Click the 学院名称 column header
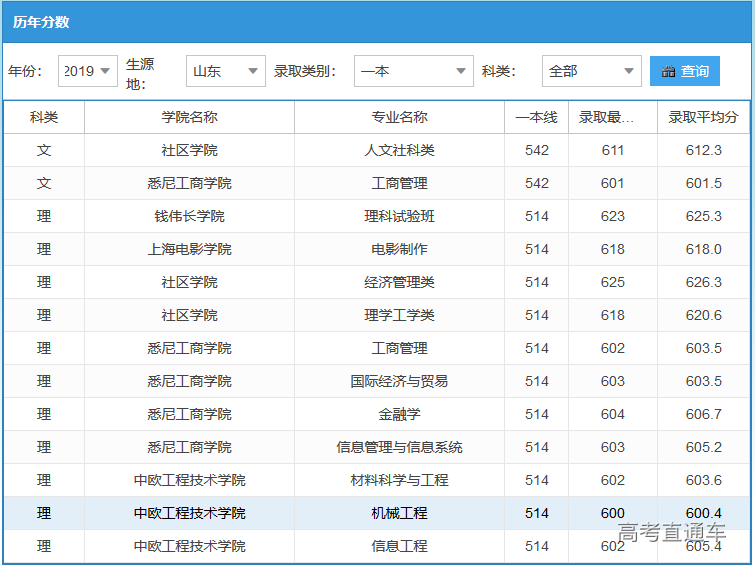 coord(189,117)
